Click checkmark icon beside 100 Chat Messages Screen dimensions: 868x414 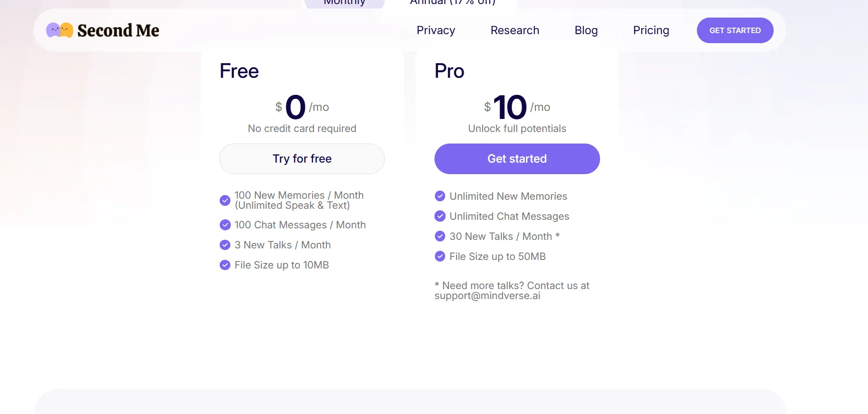(x=225, y=225)
